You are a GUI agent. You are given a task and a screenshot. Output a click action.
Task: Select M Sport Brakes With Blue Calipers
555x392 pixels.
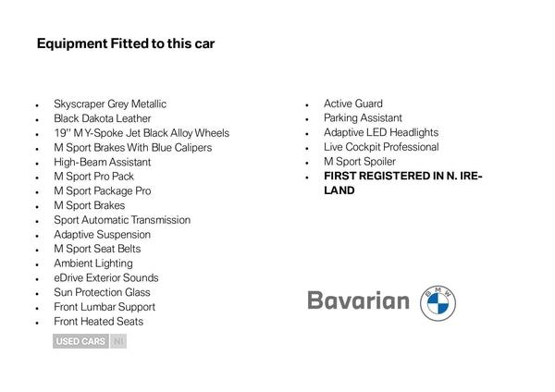(x=132, y=148)
